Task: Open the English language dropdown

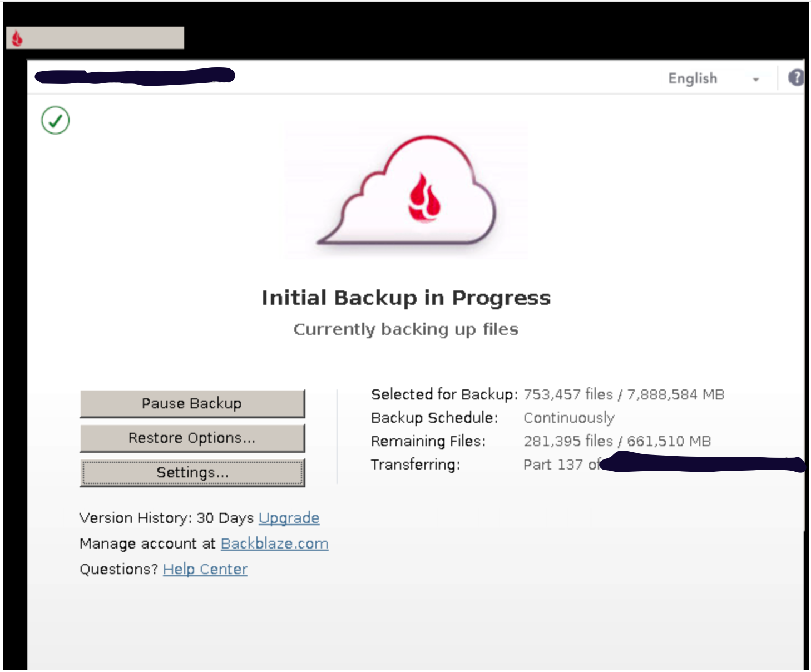Action: tap(714, 78)
